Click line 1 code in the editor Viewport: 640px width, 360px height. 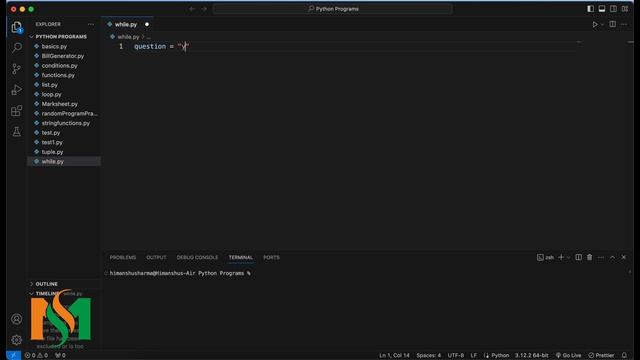[162, 47]
